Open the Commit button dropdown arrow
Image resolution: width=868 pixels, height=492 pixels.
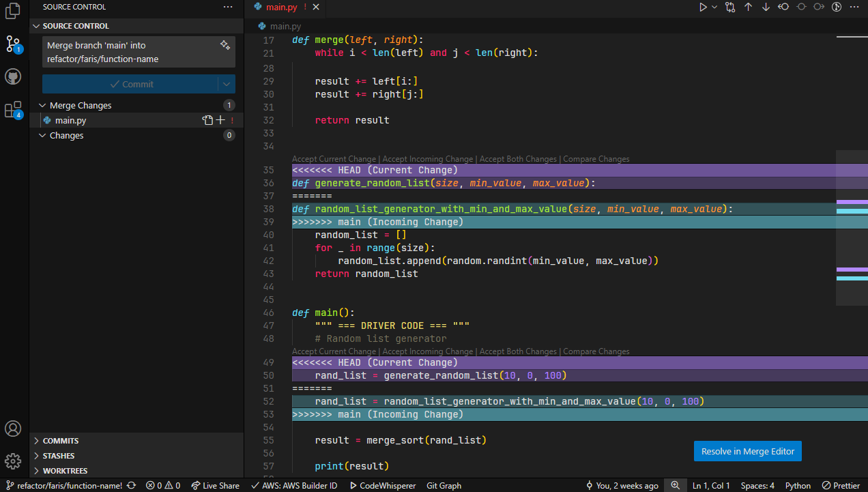(227, 84)
